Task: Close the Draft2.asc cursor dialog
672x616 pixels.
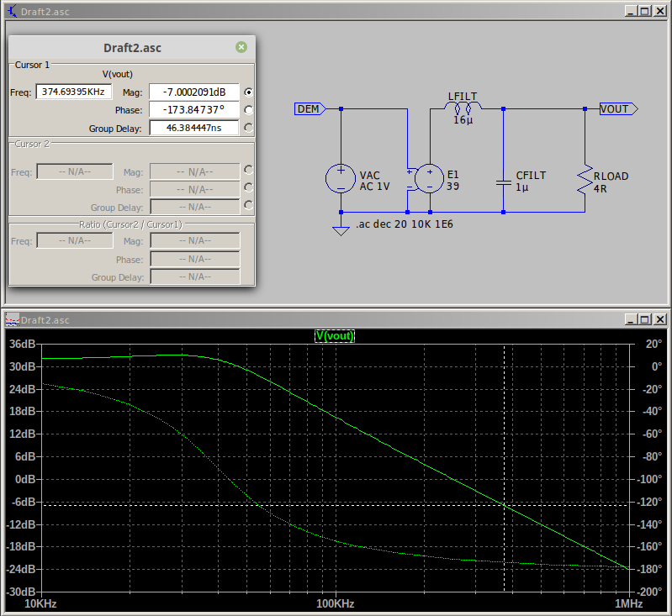Action: (x=241, y=47)
